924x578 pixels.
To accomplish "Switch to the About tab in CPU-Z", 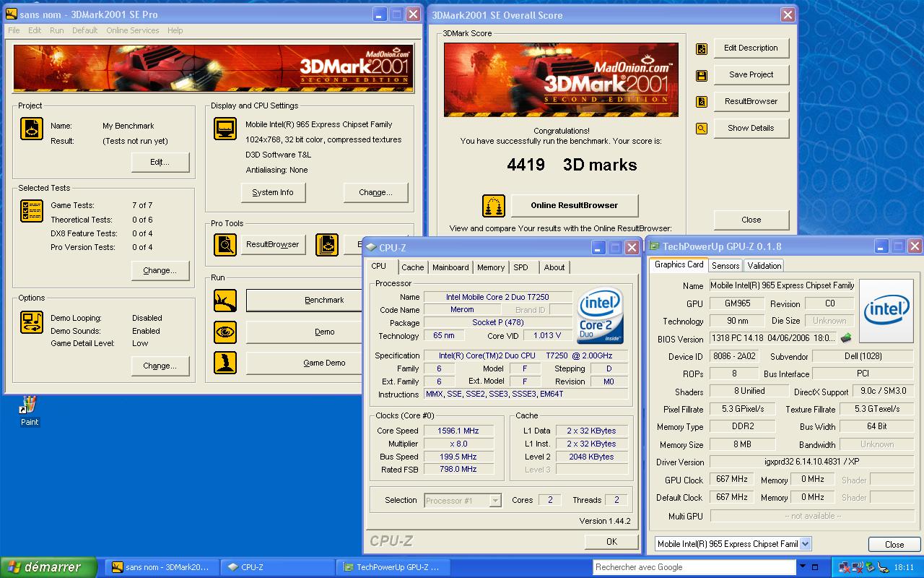I will 554,267.
